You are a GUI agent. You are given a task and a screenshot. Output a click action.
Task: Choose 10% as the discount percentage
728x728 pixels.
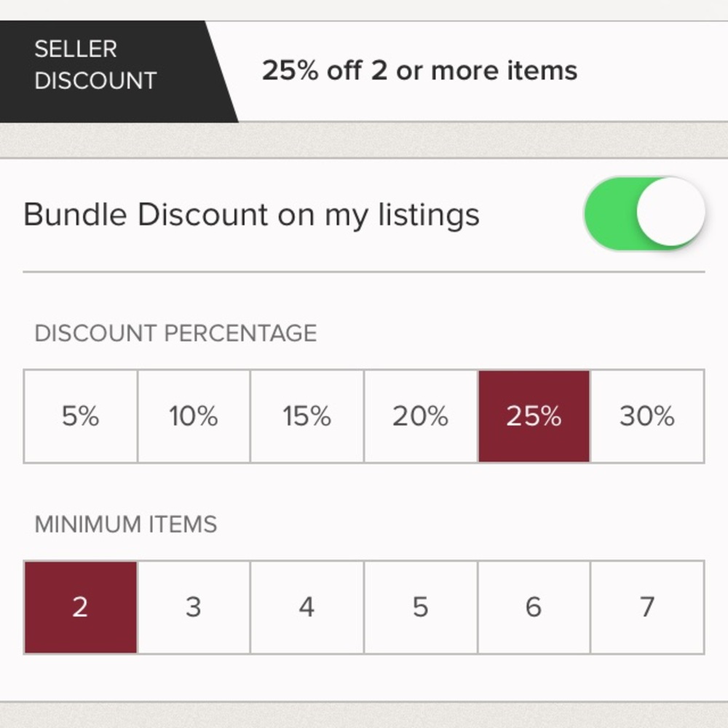point(194,416)
